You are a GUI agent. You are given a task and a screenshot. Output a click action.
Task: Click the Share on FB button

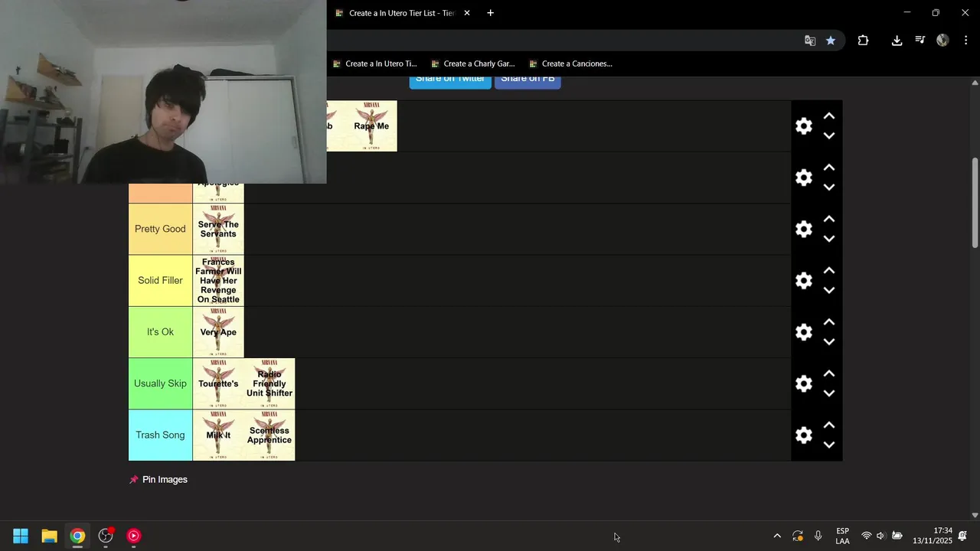click(x=528, y=80)
